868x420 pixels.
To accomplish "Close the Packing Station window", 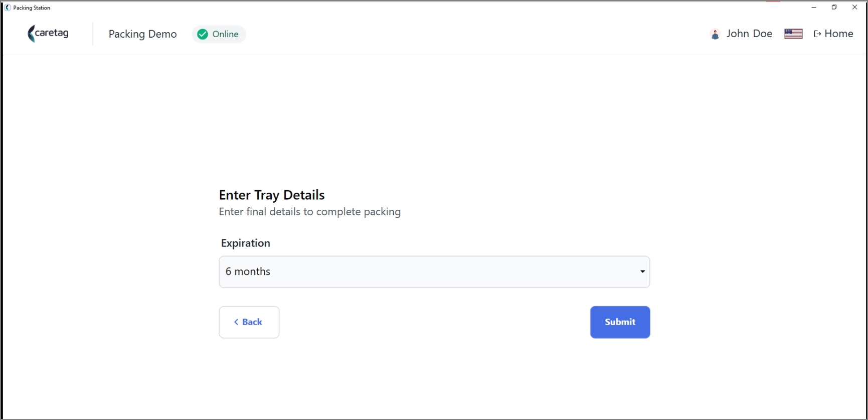I will (x=855, y=8).
